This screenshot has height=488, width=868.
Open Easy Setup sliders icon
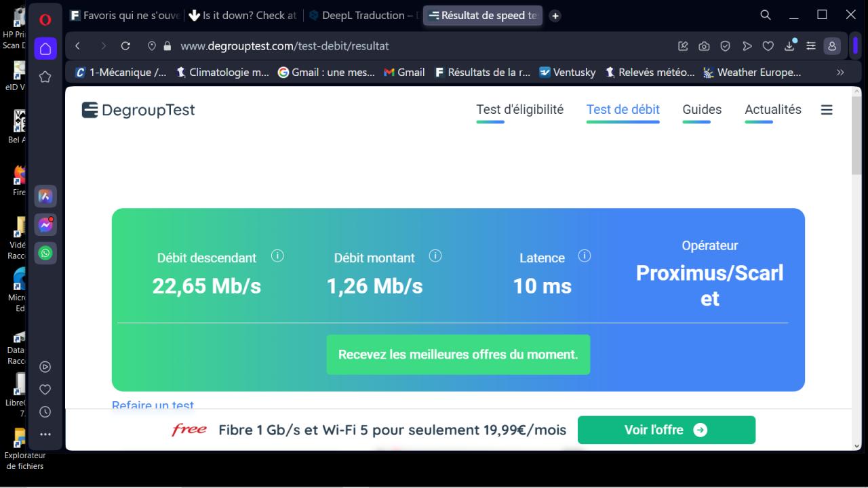810,46
